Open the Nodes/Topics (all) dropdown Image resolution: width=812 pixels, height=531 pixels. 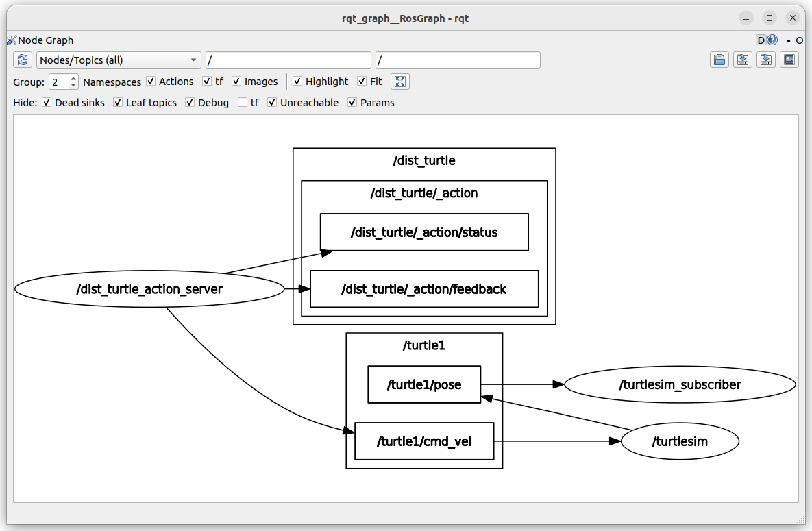click(x=119, y=60)
